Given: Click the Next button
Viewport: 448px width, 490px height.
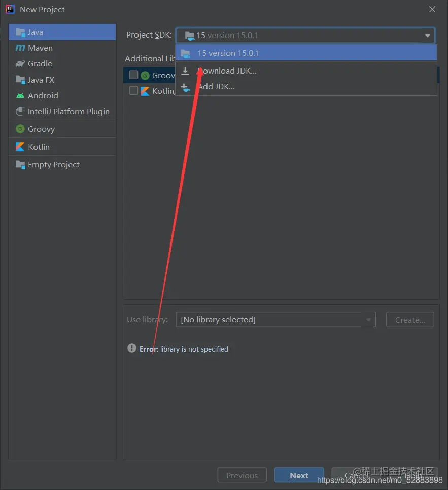Looking at the screenshot, I should coord(299,475).
